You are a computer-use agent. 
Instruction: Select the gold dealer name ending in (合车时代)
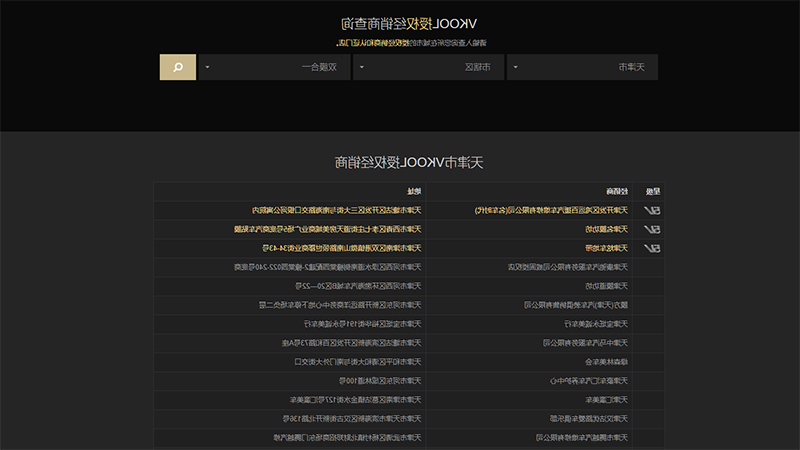tap(551, 210)
